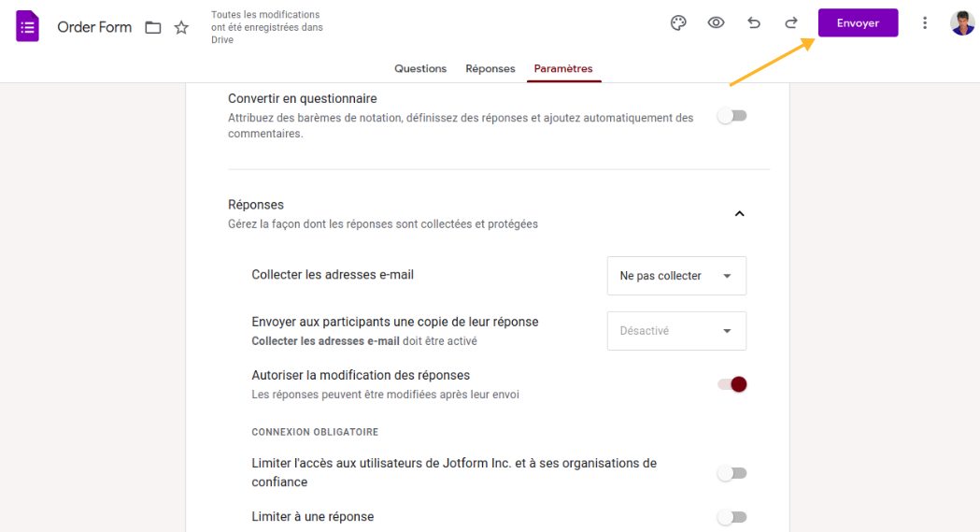Image resolution: width=980 pixels, height=532 pixels.
Task: Click the move to folder icon
Action: tap(153, 27)
